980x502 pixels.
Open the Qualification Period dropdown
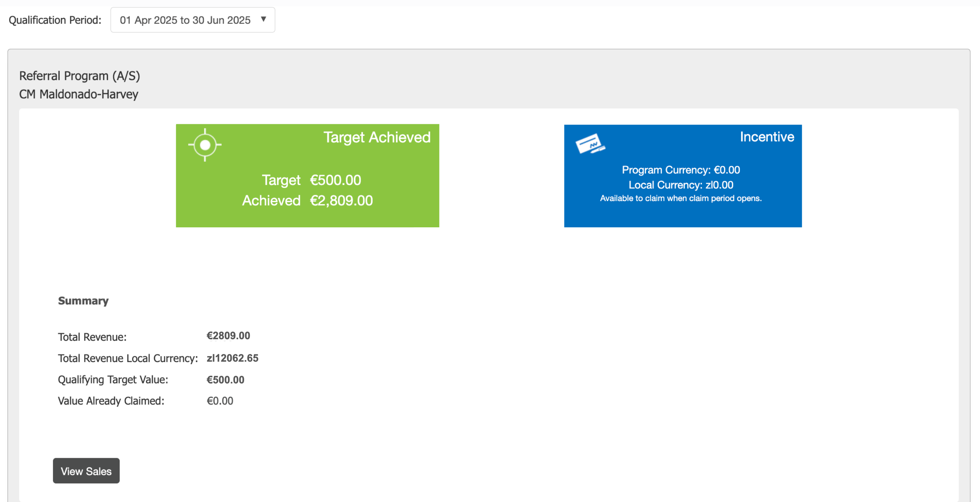[193, 20]
